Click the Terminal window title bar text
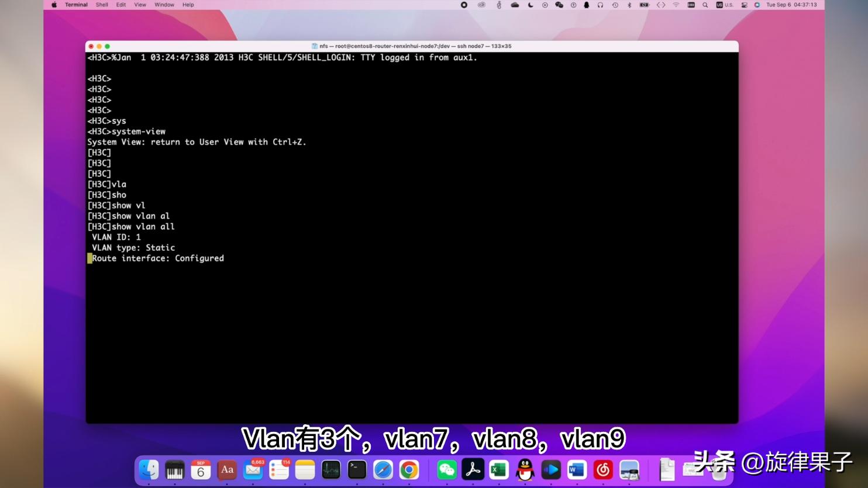Image resolution: width=868 pixels, height=488 pixels. click(x=415, y=46)
